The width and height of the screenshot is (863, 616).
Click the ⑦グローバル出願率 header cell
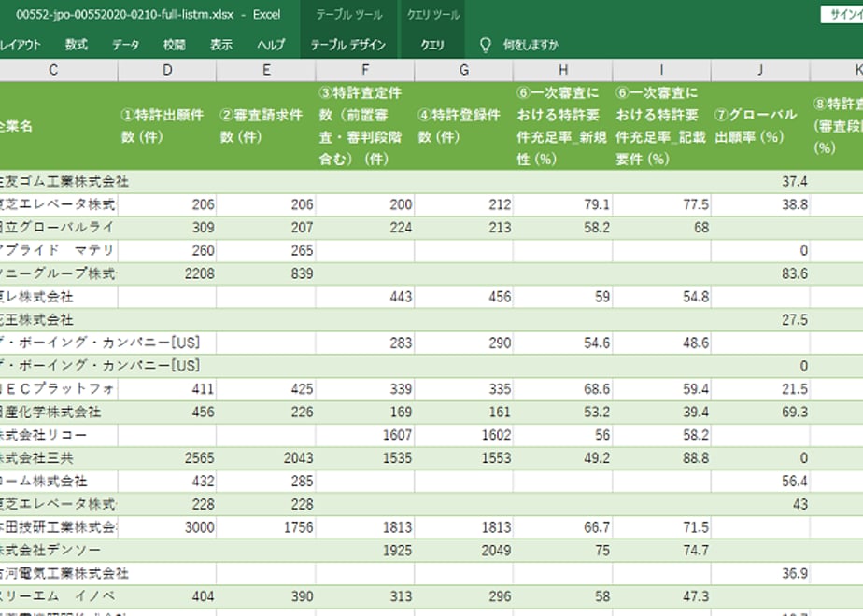pyautogui.click(x=760, y=126)
